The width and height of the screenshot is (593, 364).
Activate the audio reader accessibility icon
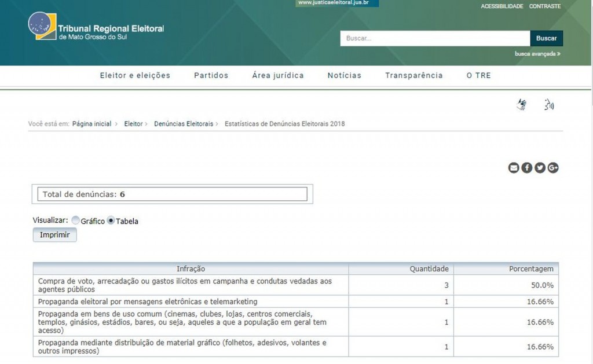point(548,105)
